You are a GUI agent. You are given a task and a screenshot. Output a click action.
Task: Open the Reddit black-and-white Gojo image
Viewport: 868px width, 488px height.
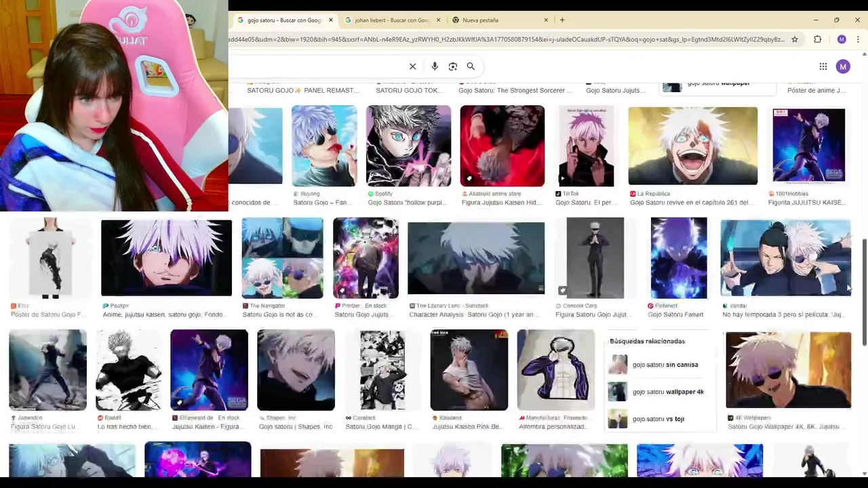tap(128, 370)
